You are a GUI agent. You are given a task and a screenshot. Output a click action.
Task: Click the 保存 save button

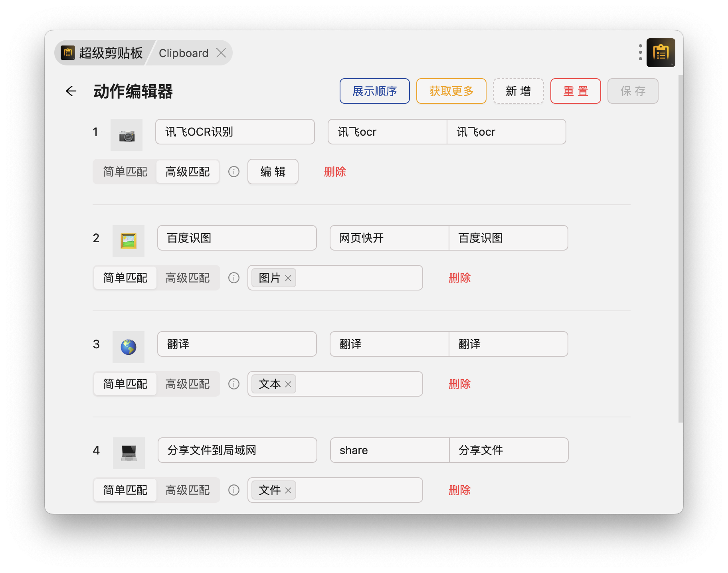click(633, 91)
